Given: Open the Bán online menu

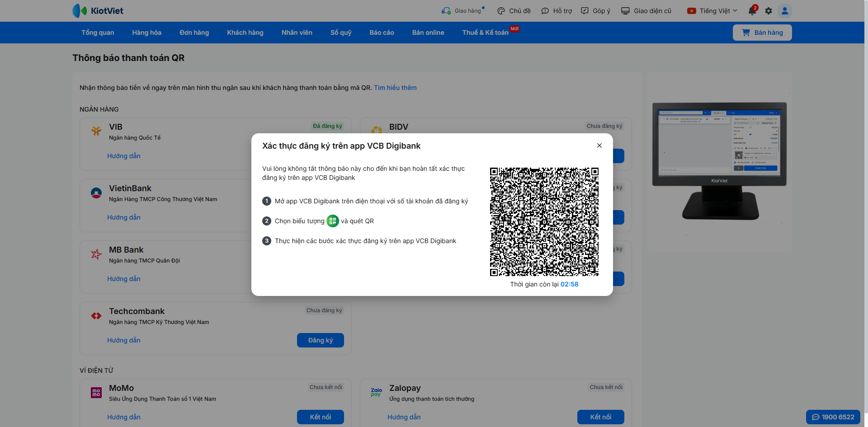Looking at the screenshot, I should coord(428,33).
